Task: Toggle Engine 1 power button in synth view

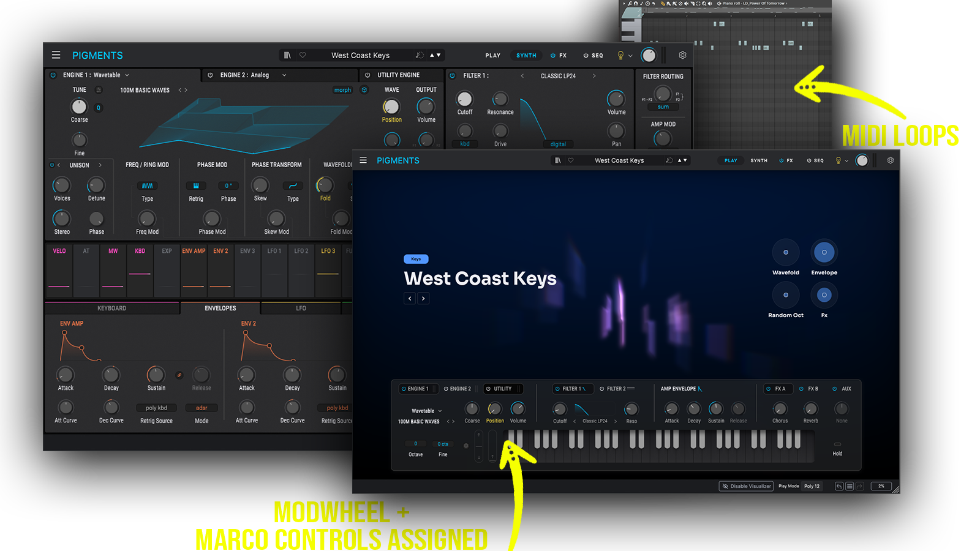Action: tap(53, 75)
